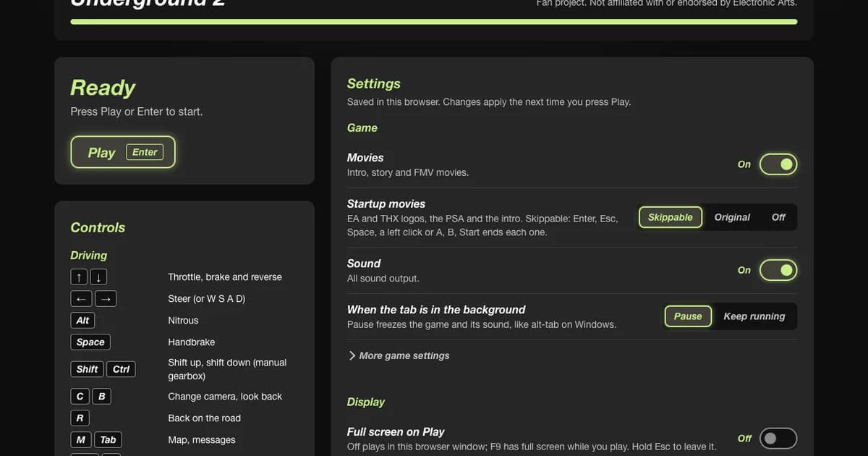868x456 pixels.
Task: Click the Settings panel heading
Action: pos(374,84)
